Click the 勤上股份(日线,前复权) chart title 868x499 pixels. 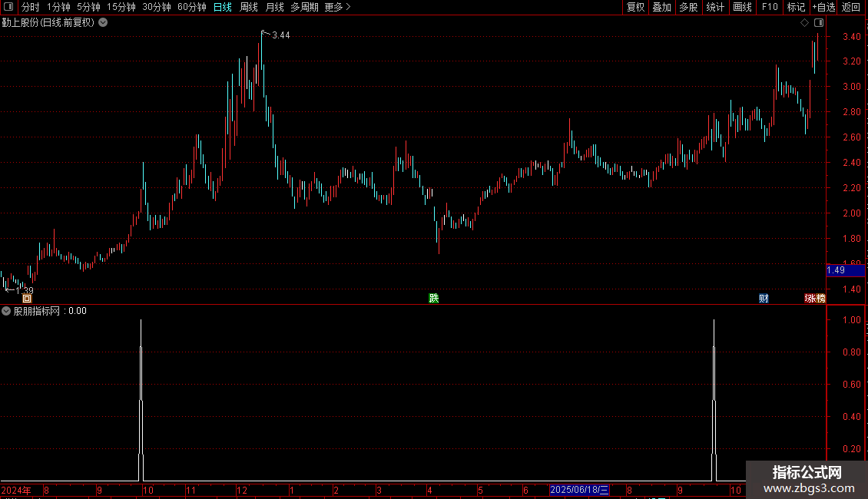(48, 23)
